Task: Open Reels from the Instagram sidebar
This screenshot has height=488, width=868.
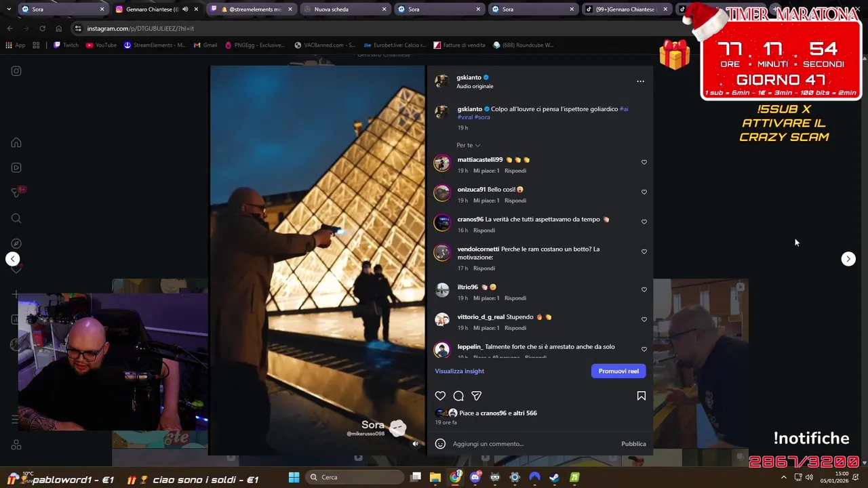Action: 16,167
